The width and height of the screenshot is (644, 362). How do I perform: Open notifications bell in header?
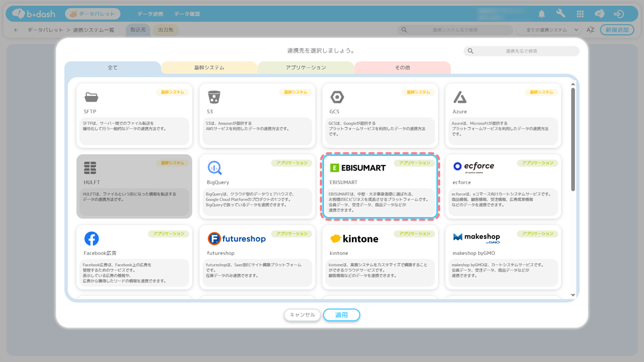coord(542,14)
